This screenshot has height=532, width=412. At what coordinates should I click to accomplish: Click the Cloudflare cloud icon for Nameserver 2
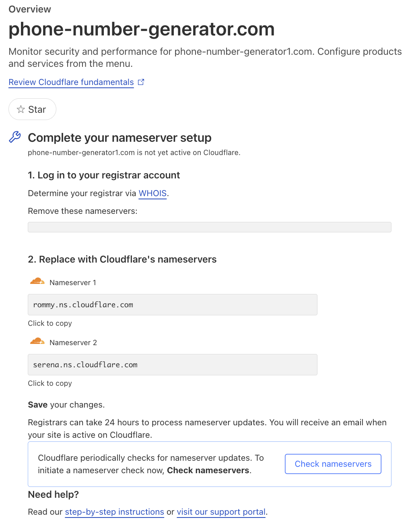[37, 342]
